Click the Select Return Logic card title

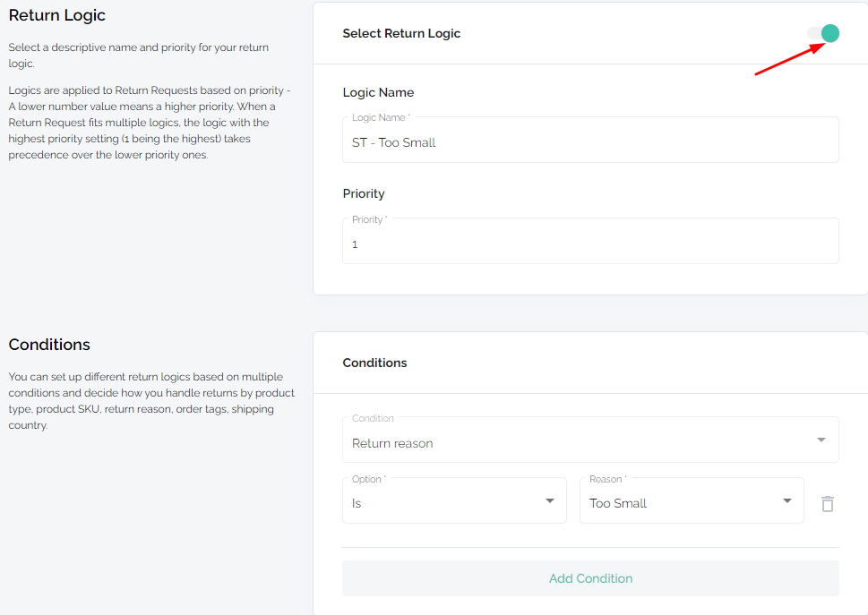[401, 34]
